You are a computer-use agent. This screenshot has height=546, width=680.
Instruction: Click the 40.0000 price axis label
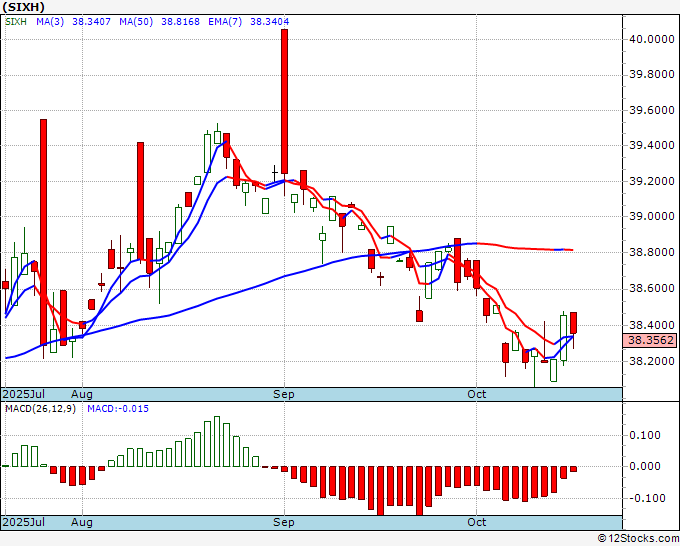click(x=650, y=39)
